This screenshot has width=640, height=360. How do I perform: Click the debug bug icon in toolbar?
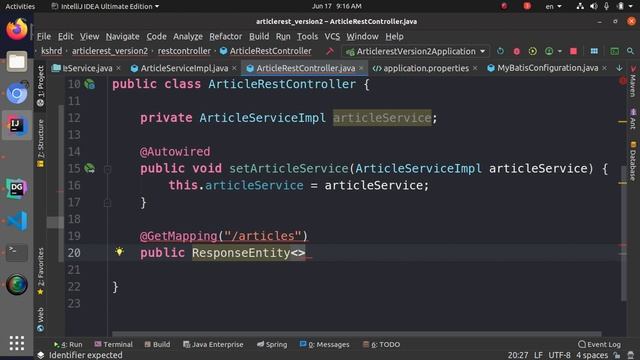coord(516,51)
